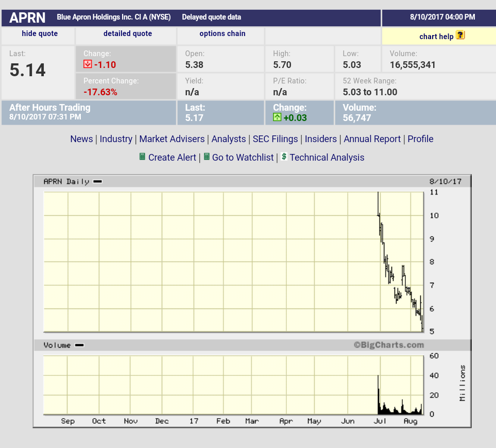Click the Sep label on chart axis

[67, 421]
